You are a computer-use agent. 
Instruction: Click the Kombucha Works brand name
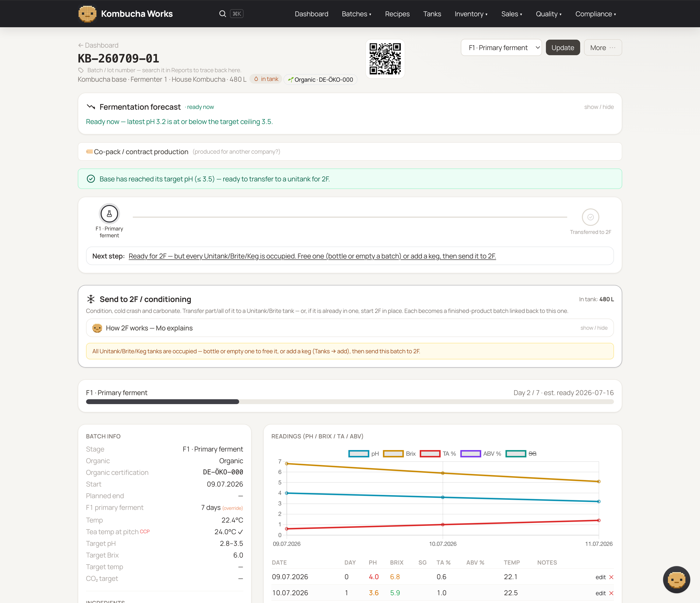[137, 14]
